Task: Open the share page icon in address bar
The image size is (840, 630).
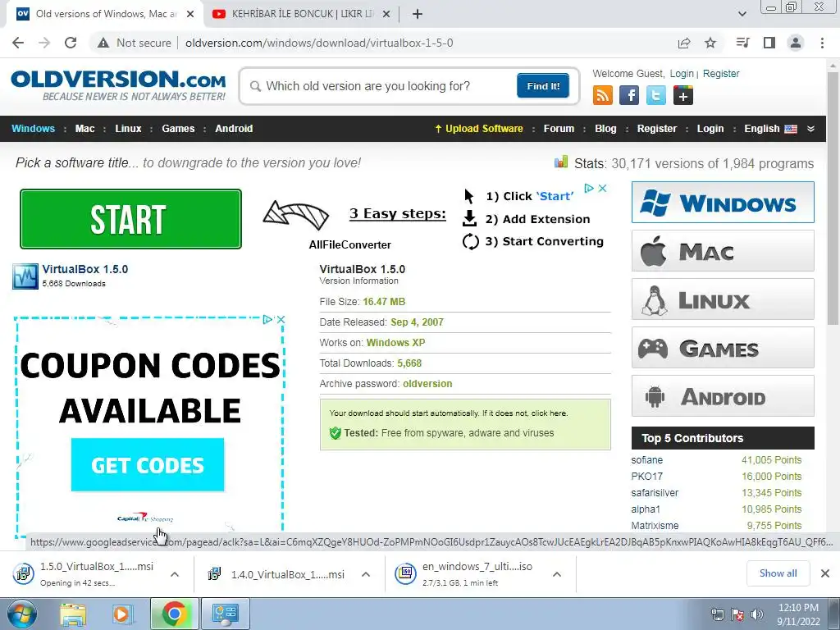Action: 684,43
